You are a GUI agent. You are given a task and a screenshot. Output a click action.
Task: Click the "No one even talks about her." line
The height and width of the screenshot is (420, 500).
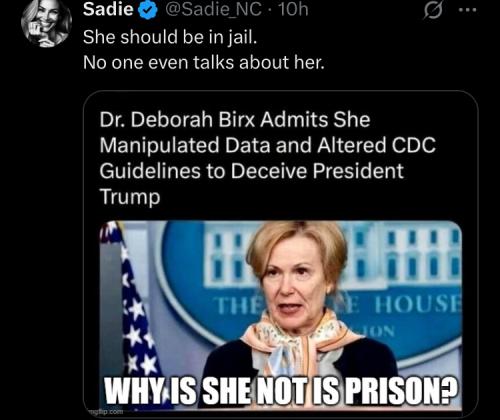tap(204, 62)
